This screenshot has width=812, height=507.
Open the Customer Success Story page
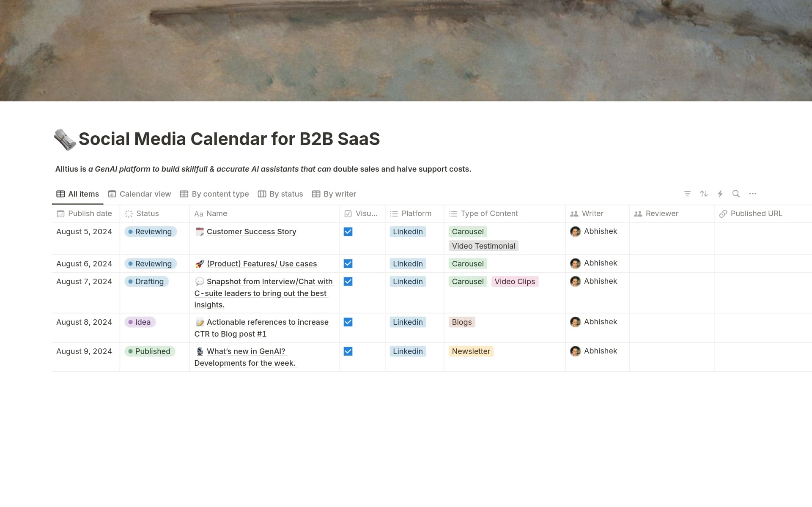coord(251,231)
